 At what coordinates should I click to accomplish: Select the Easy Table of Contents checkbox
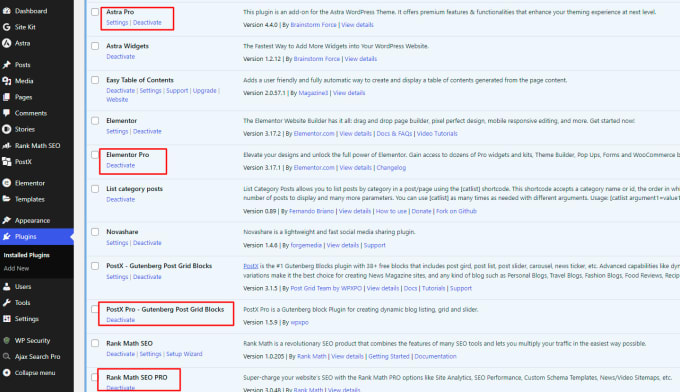click(x=95, y=80)
